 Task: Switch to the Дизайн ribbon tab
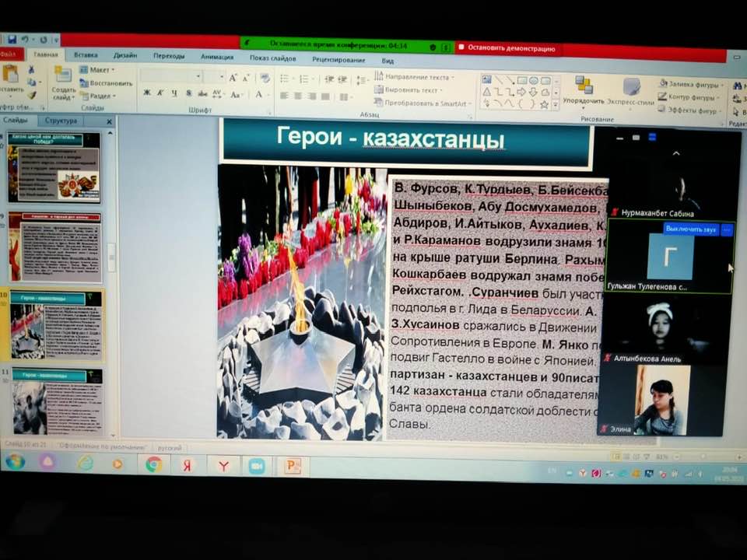pyautogui.click(x=125, y=55)
